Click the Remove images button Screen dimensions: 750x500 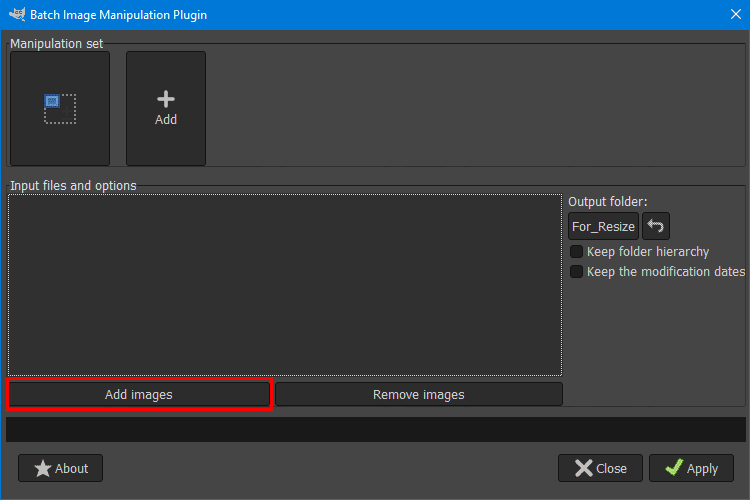click(x=419, y=394)
